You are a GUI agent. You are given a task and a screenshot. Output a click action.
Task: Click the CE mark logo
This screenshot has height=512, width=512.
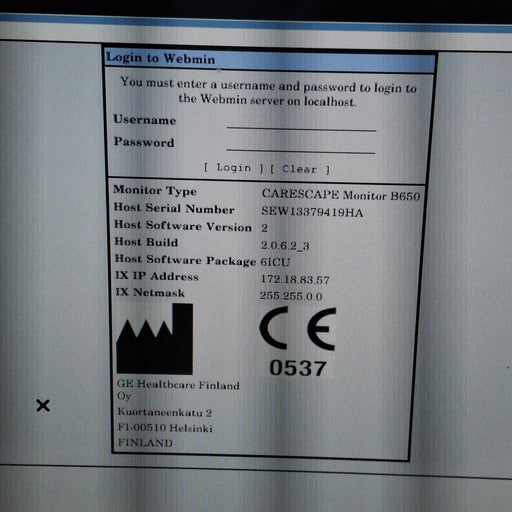298,329
